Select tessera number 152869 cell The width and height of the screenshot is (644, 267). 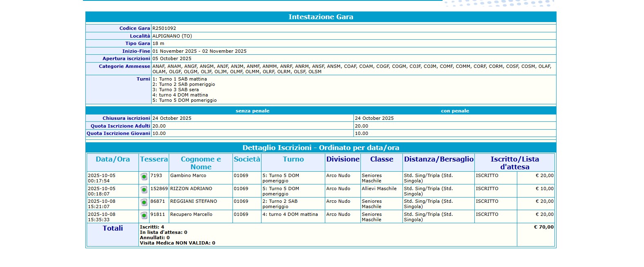[x=159, y=189]
